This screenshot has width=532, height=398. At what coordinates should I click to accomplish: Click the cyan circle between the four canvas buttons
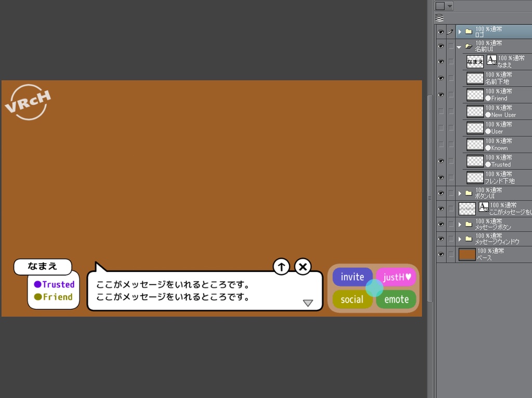coord(374,288)
